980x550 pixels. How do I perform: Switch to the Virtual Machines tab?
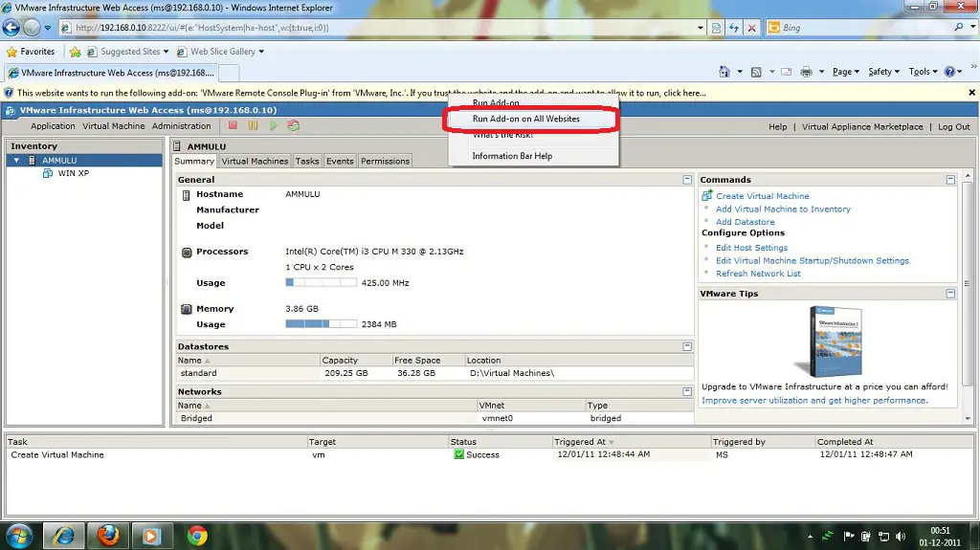255,162
